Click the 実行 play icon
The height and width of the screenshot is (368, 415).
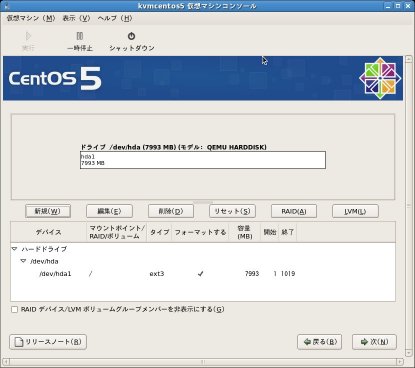pos(28,36)
